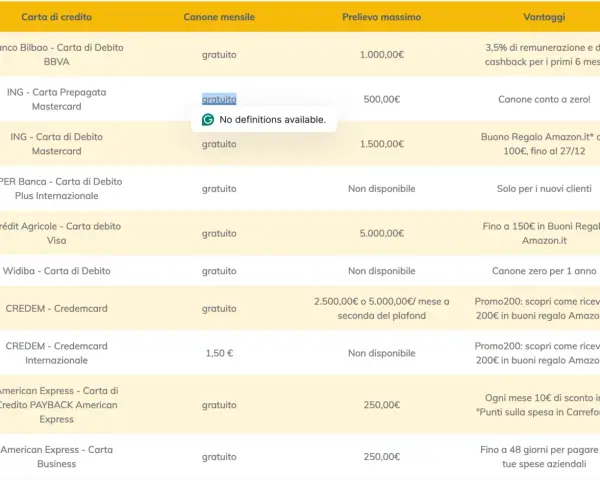Click the "Canone mensile" column header
The height and width of the screenshot is (480, 600).
[x=219, y=17]
